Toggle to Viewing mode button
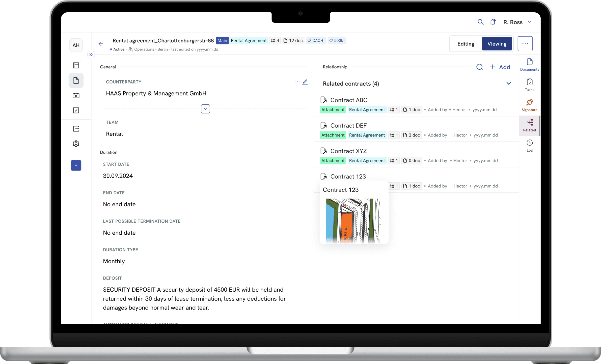Screen dimensions: 601x364 click(497, 43)
